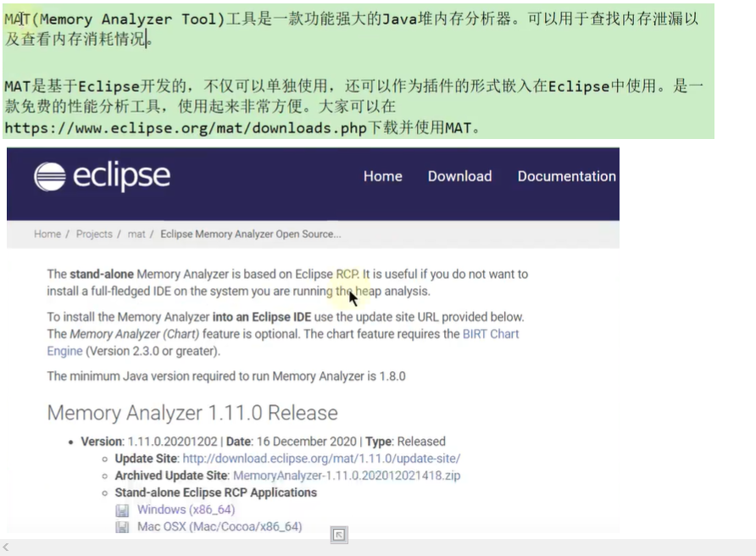Go to Home in the breadcrumb
The height and width of the screenshot is (556, 756).
47,235
